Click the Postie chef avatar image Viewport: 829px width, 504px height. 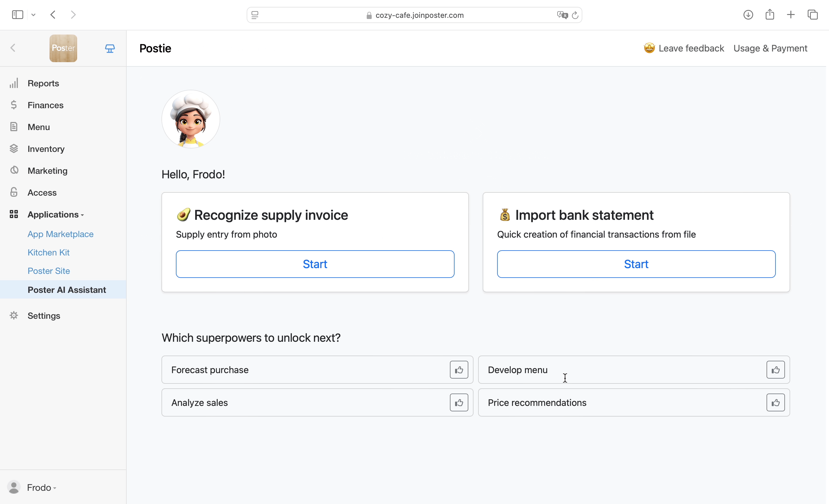[191, 119]
